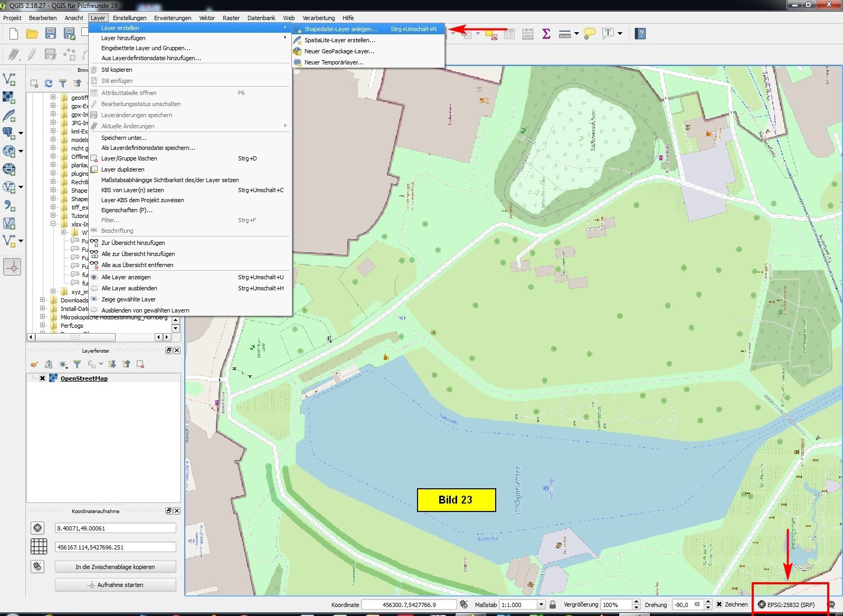Click the help book icon in toolbar

coord(640,34)
